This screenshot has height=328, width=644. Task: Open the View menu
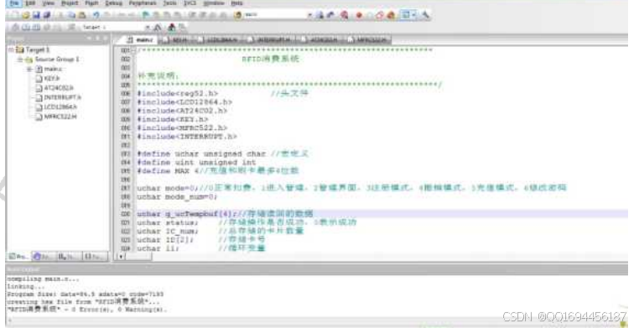pos(49,3)
